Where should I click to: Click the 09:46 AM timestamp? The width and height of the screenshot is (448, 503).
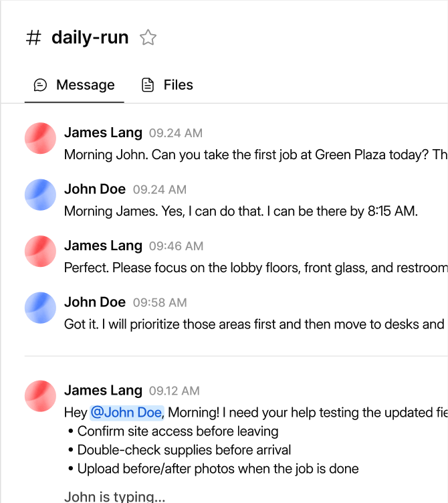pyautogui.click(x=176, y=246)
